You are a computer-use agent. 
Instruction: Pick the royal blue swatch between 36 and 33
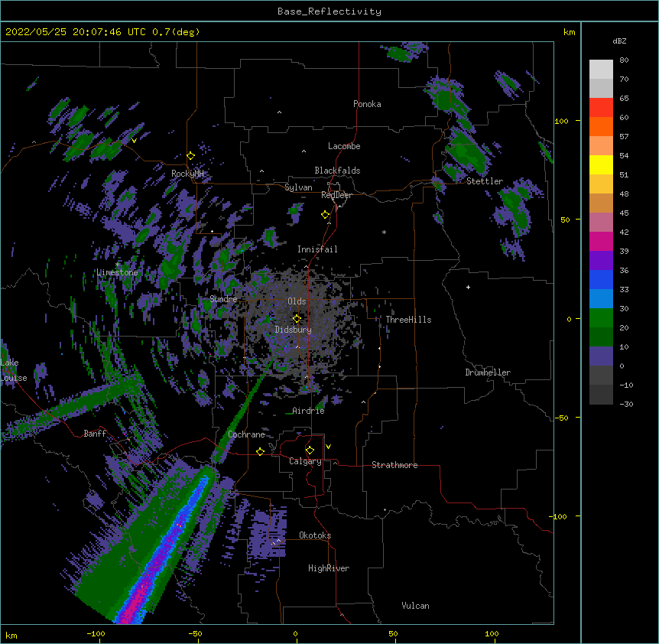click(x=601, y=279)
